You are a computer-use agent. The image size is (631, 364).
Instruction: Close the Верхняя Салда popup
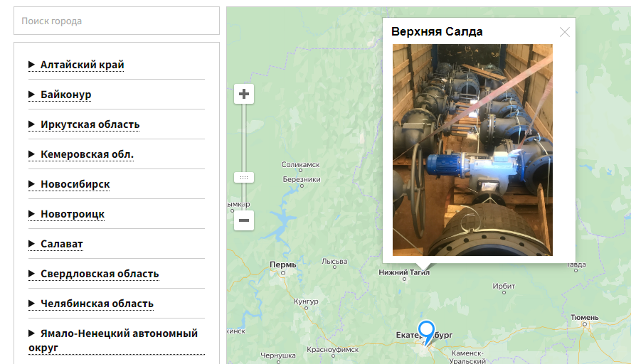pos(565,32)
